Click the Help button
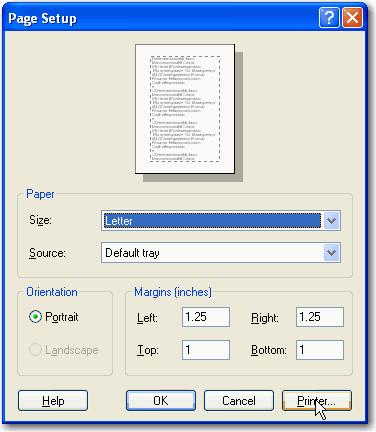 (53, 401)
